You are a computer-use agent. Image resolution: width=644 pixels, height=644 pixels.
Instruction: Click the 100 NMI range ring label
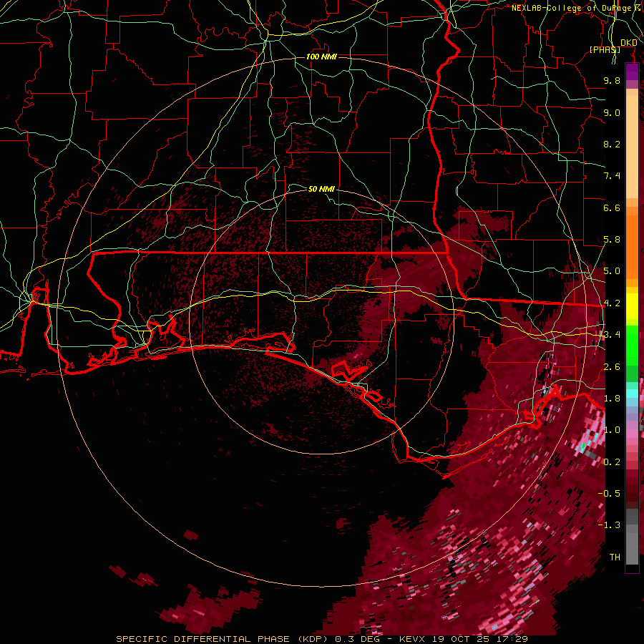click(x=321, y=57)
